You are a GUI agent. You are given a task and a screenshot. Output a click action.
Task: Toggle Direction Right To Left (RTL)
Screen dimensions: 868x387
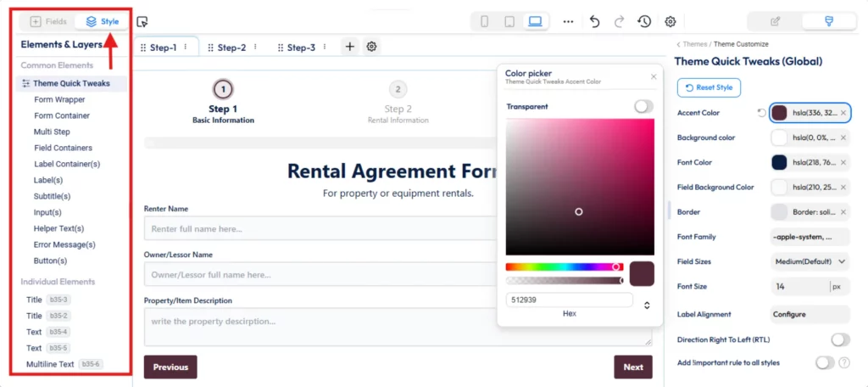point(839,339)
